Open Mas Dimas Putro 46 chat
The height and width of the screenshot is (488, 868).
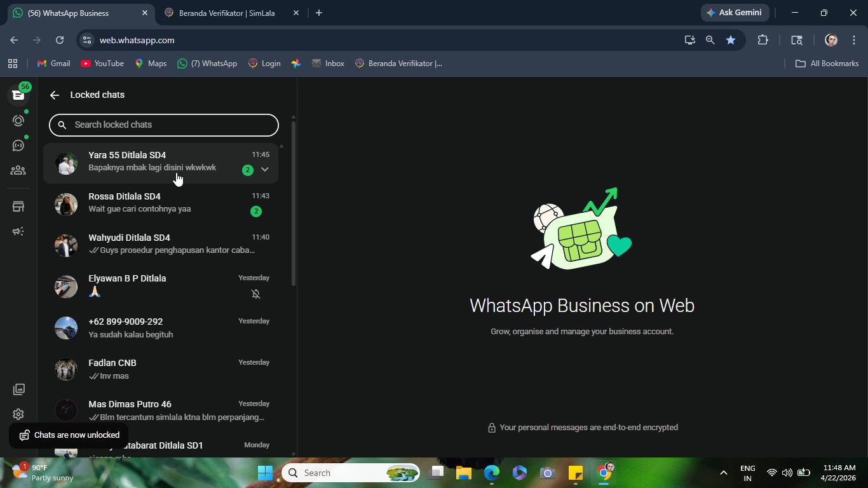(x=161, y=410)
